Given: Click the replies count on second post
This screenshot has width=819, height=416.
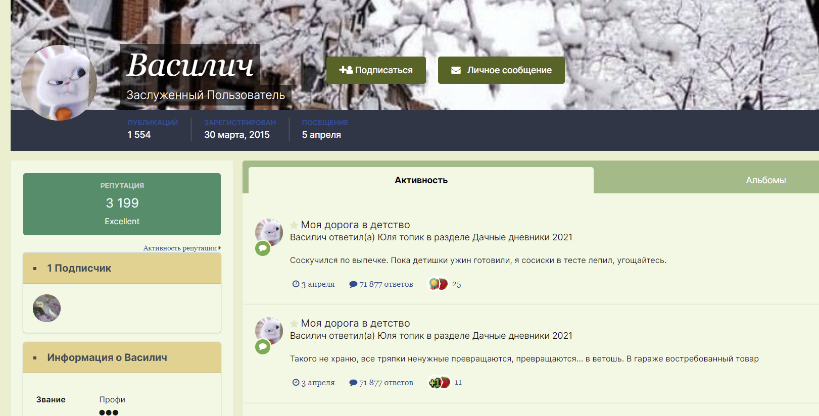Looking at the screenshot, I should pyautogui.click(x=381, y=383).
